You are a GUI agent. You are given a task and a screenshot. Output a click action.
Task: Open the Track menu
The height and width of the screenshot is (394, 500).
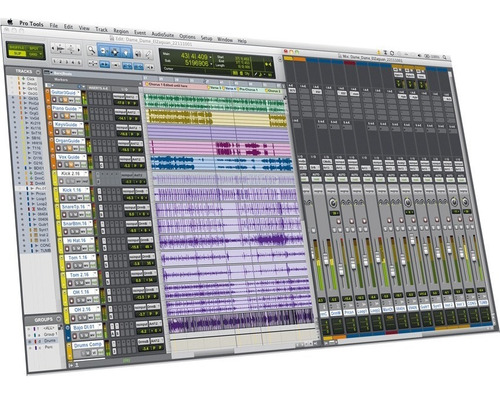pos(101,29)
